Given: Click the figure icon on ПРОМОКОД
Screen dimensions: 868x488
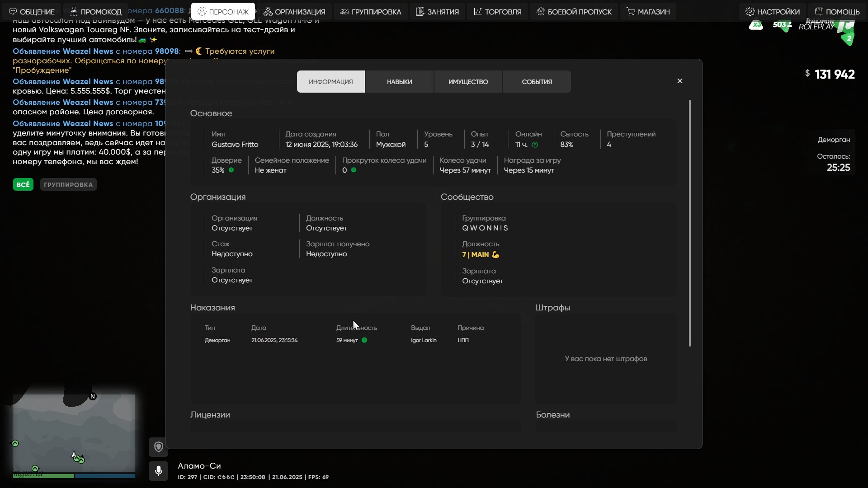Looking at the screenshot, I should (x=74, y=11).
